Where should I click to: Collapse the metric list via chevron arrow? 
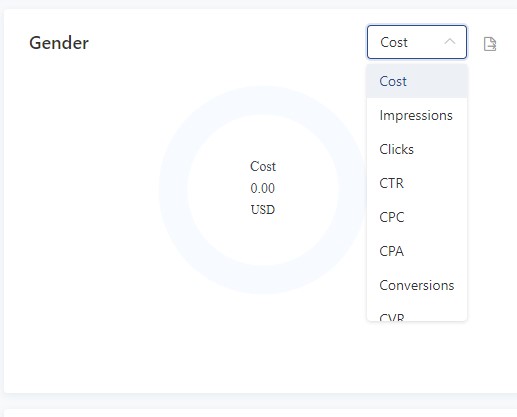[450, 42]
